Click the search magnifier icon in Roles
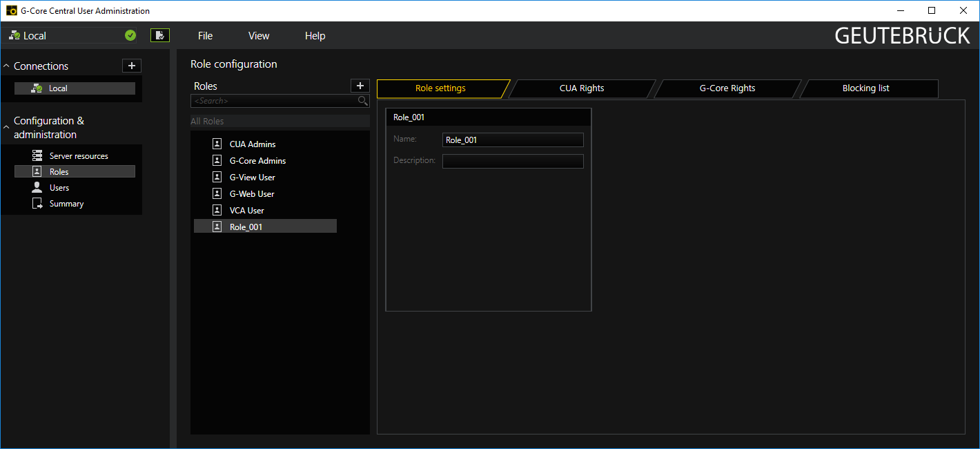The height and width of the screenshot is (449, 980). 362,101
